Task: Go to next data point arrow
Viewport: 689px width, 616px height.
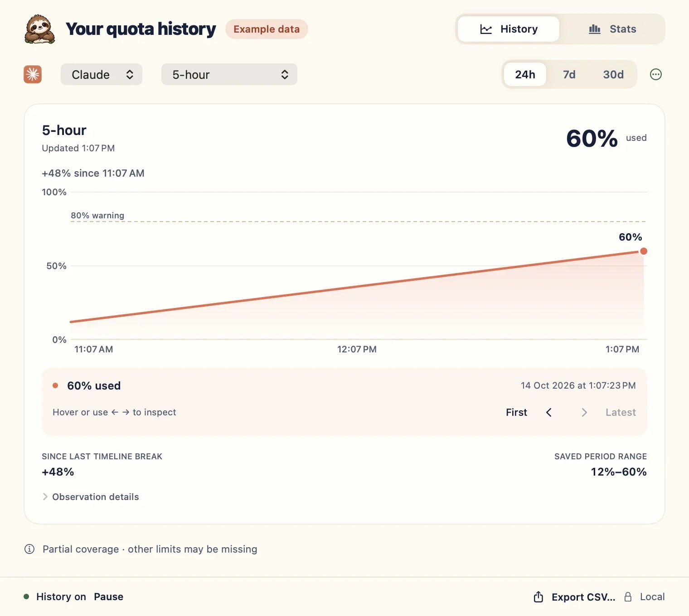Action: point(584,412)
